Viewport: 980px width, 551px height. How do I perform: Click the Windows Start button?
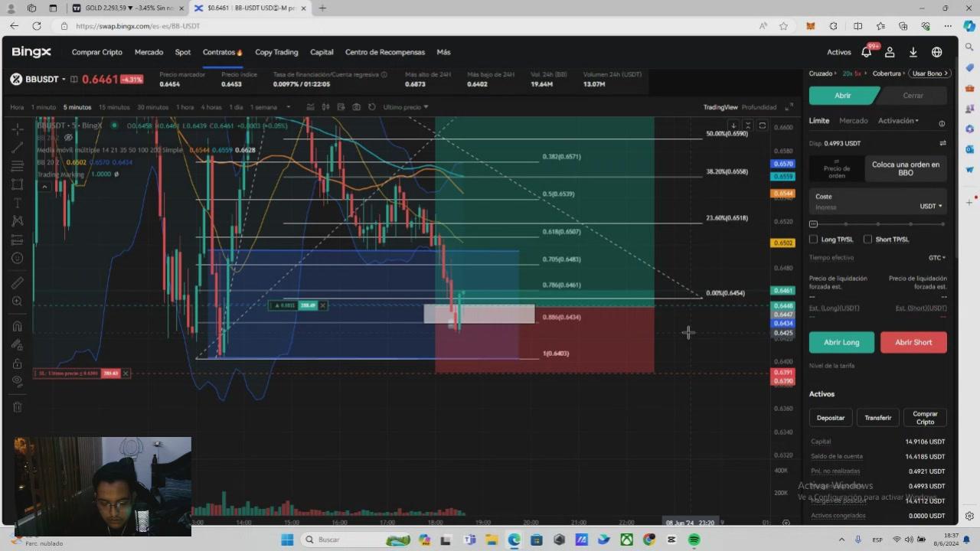(287, 540)
